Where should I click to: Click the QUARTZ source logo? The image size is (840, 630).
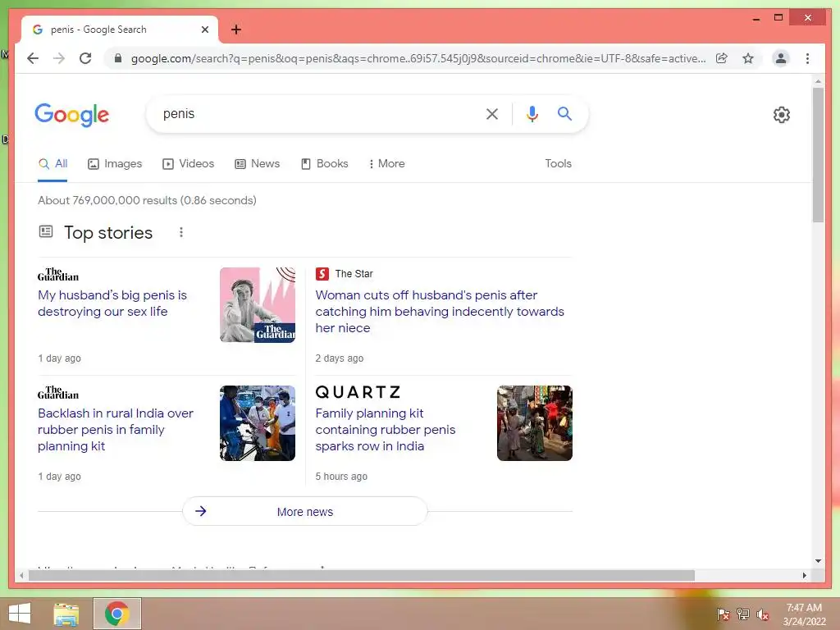pyautogui.click(x=358, y=392)
